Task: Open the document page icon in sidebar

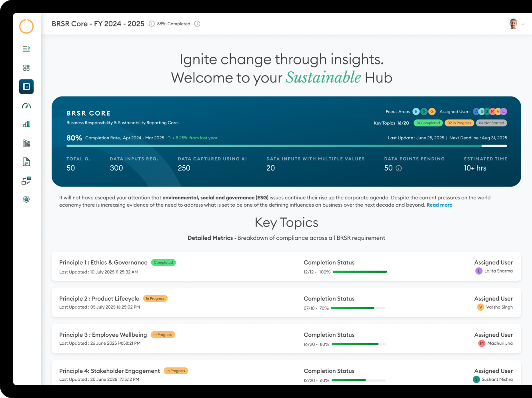Action: coord(26,162)
